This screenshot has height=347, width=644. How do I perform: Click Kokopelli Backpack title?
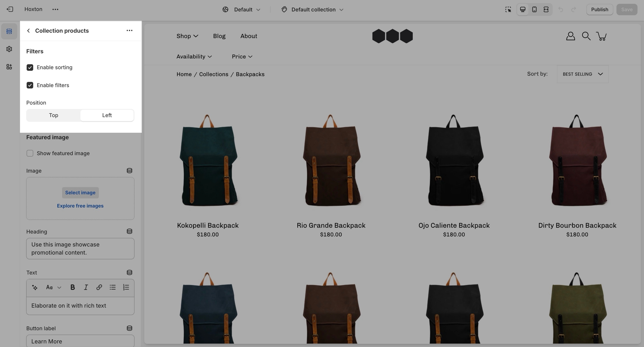coord(208,225)
